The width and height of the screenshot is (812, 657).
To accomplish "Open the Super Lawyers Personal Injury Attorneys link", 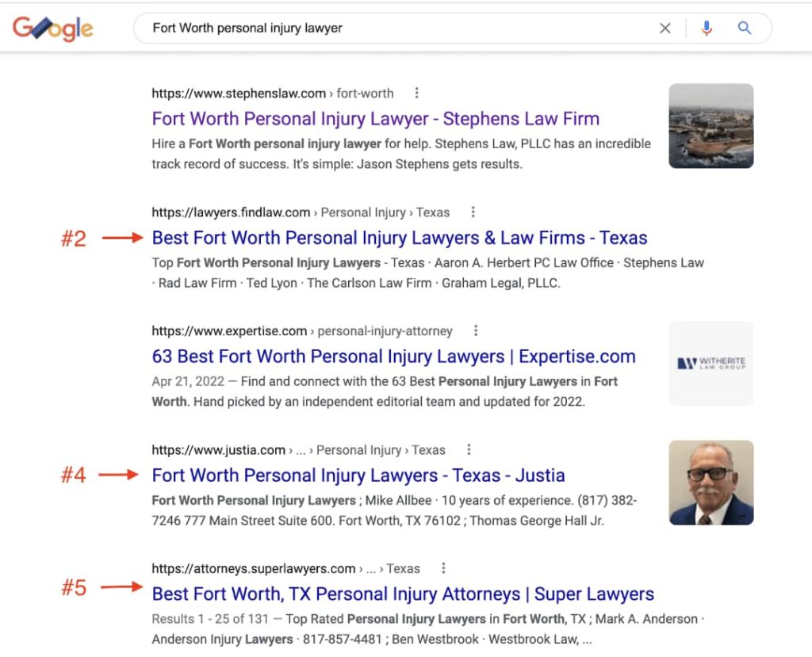I will point(403,594).
